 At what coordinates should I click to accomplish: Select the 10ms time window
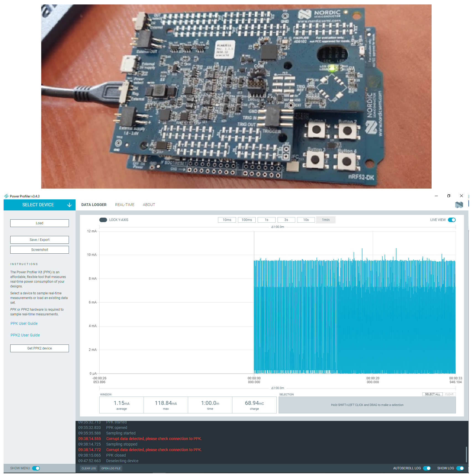(227, 220)
